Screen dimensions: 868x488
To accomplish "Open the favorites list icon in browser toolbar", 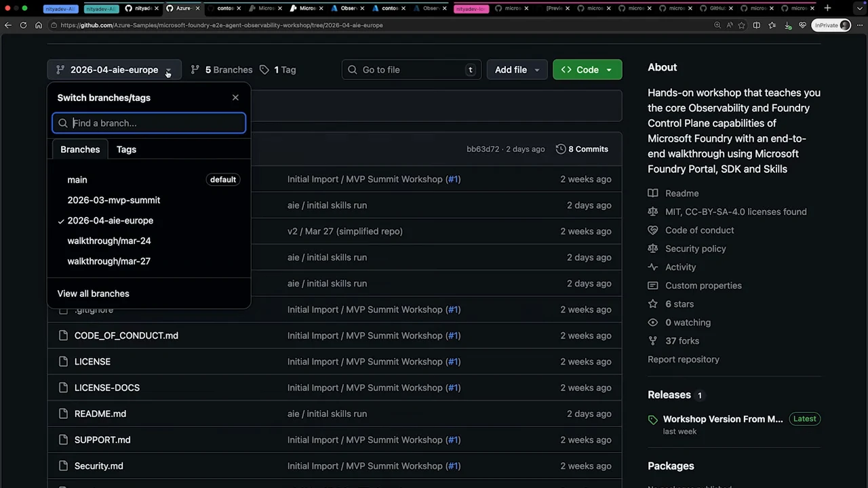I will (x=772, y=25).
